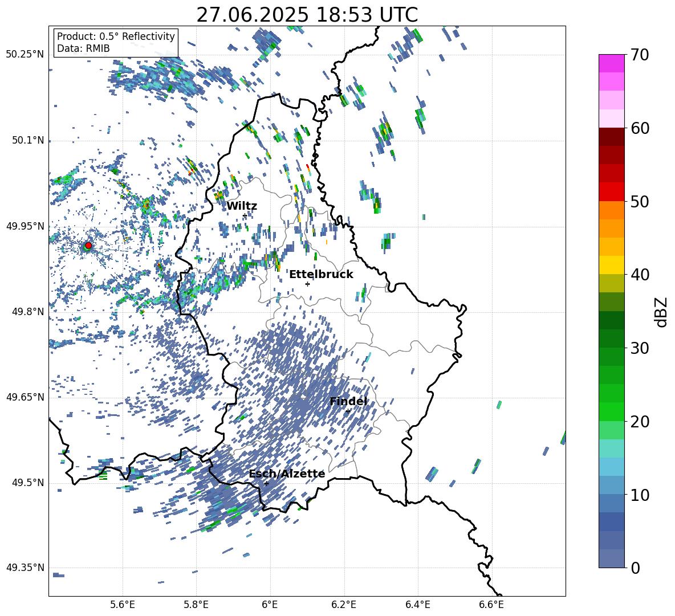Click the 49.5°N latitude tick label

[28, 483]
